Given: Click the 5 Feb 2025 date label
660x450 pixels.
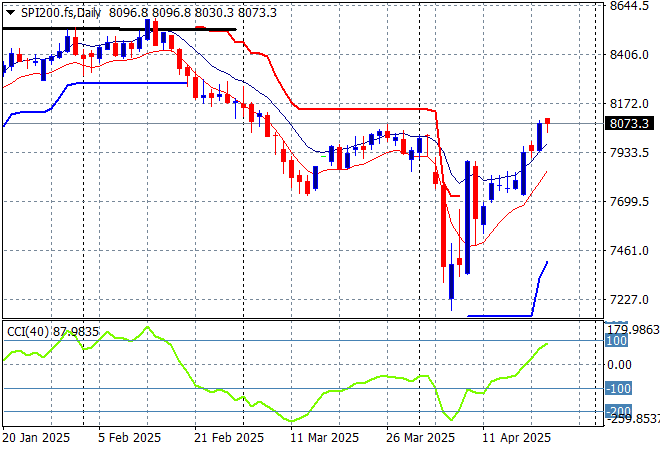Looking at the screenshot, I should (x=129, y=438).
